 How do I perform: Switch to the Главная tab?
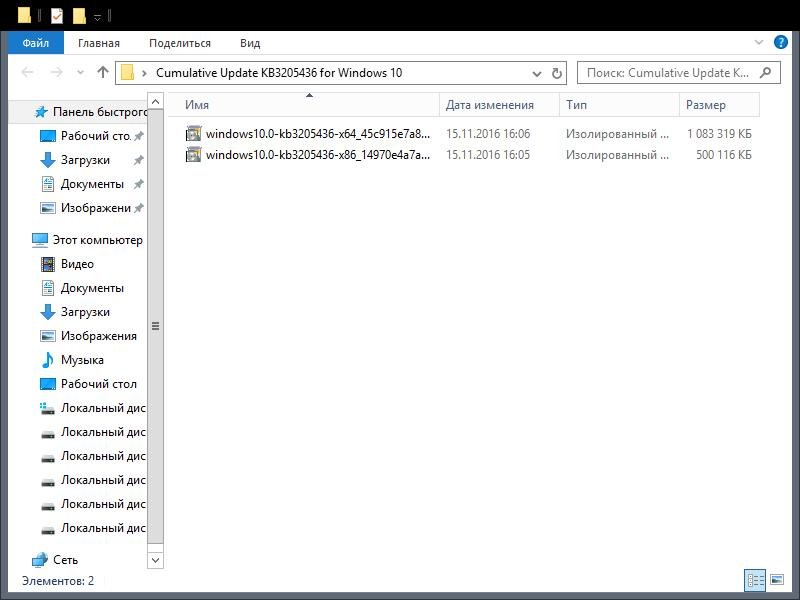(99, 43)
